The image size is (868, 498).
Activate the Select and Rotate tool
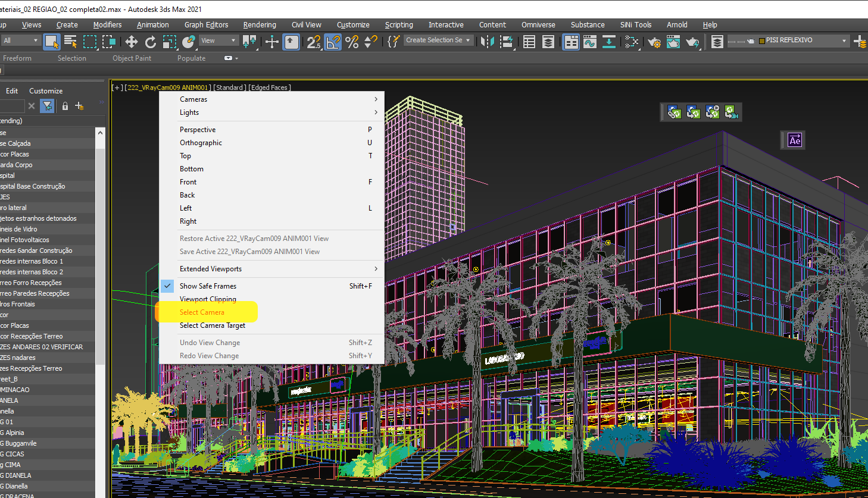[149, 40]
